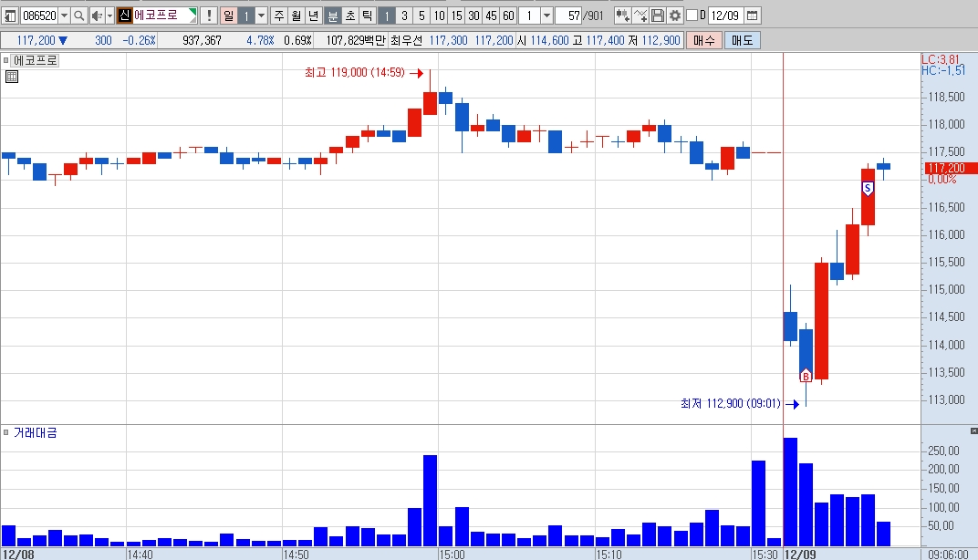Click the magnifier stock search icon
This screenshot has width=978, height=560.
coord(78,16)
